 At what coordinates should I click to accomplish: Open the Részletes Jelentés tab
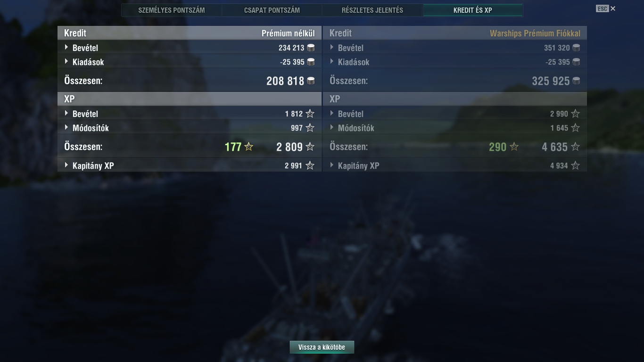[372, 10]
